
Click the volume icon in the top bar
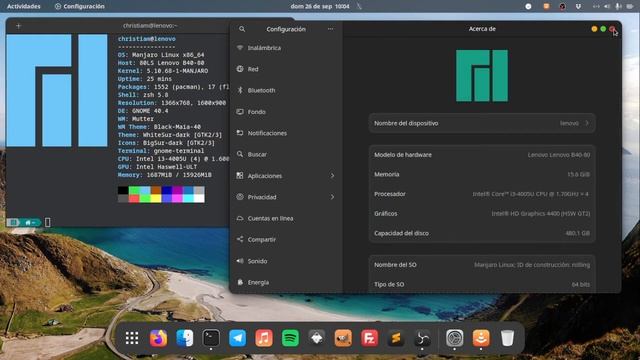coord(607,6)
